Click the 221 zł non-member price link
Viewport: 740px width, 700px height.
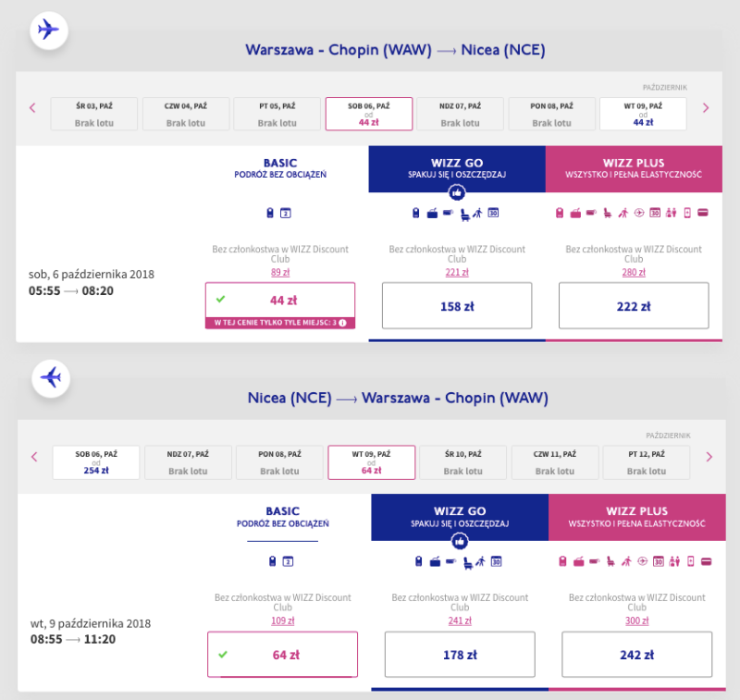click(x=457, y=272)
